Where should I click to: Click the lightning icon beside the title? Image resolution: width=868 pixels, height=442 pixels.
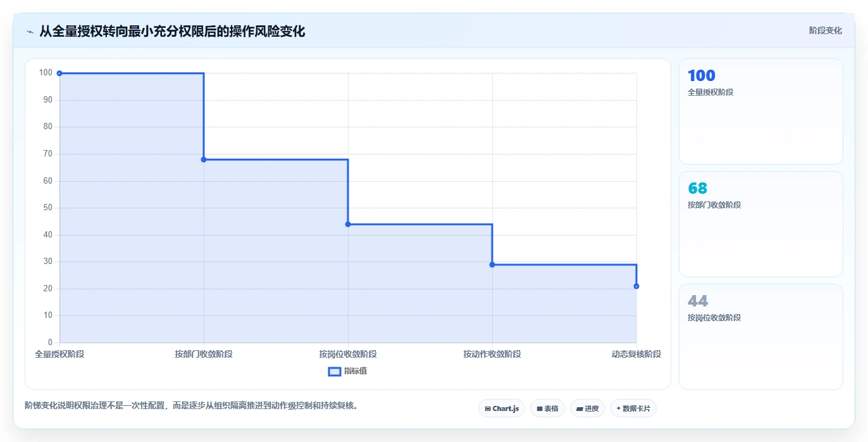coord(30,32)
